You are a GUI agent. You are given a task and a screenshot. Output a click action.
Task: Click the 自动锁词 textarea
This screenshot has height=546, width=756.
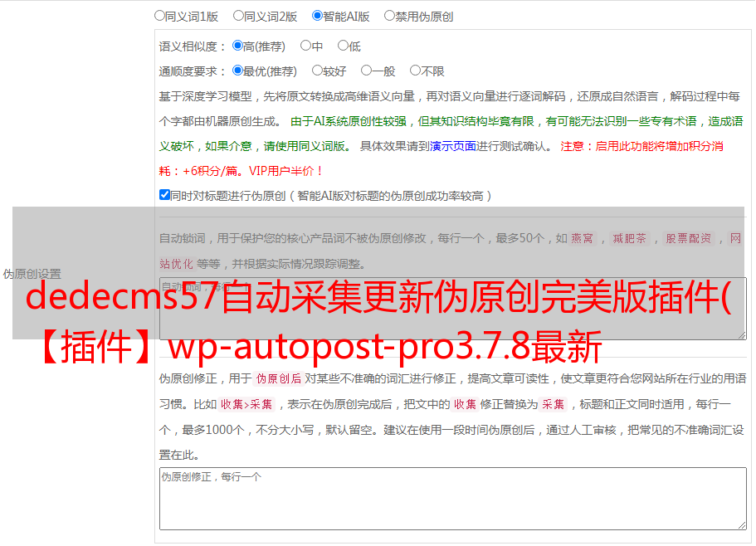(x=453, y=309)
